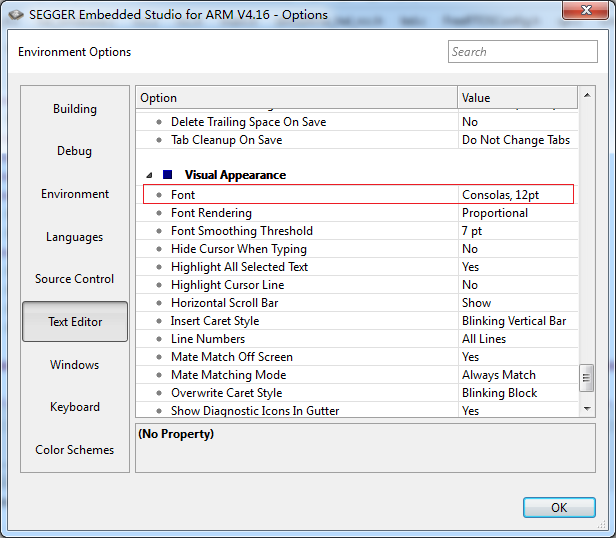Click the scrollbar up arrow
This screenshot has width=616, height=538.
(587, 95)
